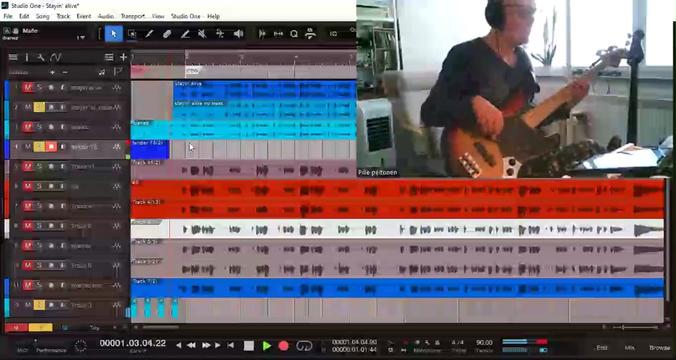Open the Edit view button
The image size is (676, 360).
click(x=602, y=347)
